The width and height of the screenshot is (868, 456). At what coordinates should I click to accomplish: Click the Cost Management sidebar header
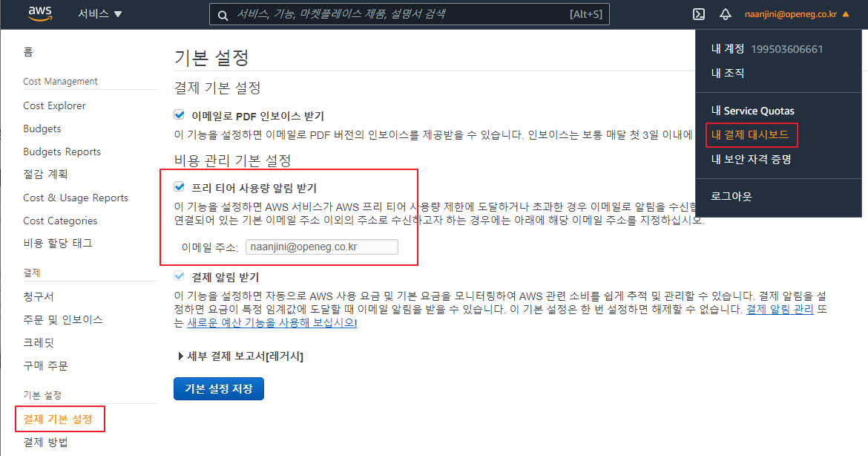60,82
